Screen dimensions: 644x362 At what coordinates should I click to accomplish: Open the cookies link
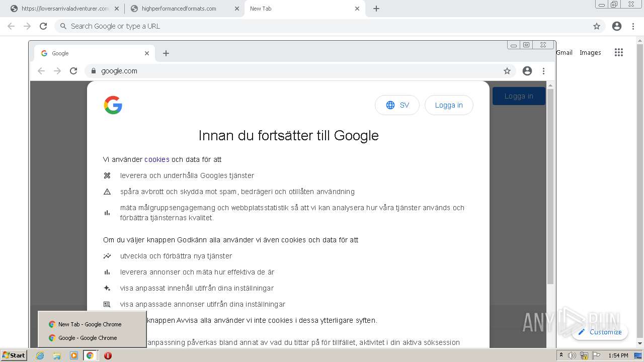pos(157,159)
